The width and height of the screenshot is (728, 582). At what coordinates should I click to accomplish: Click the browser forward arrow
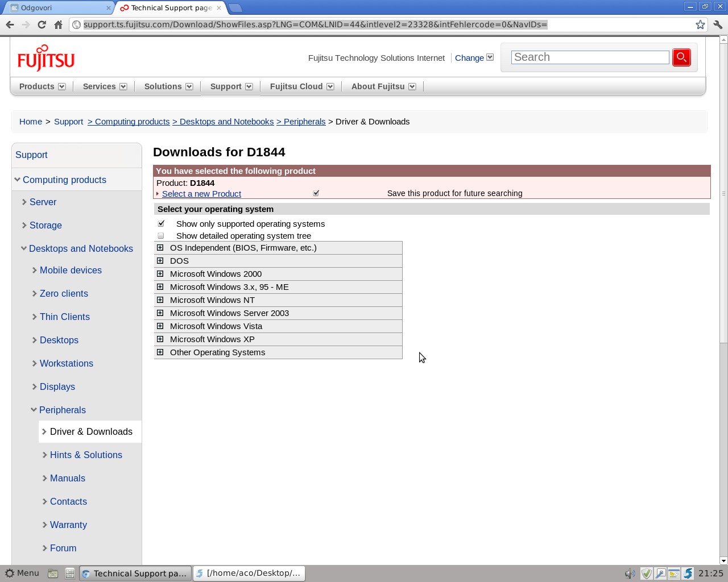(x=26, y=24)
